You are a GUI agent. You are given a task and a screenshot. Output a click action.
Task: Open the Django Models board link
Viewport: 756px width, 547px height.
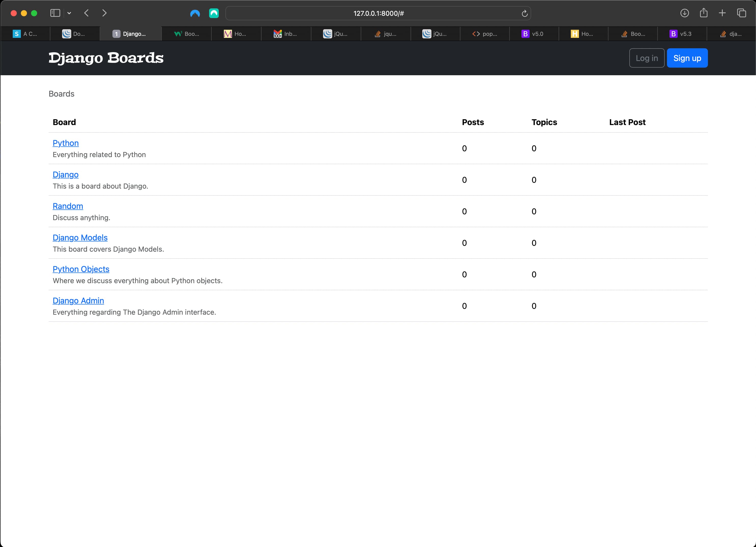coord(80,237)
